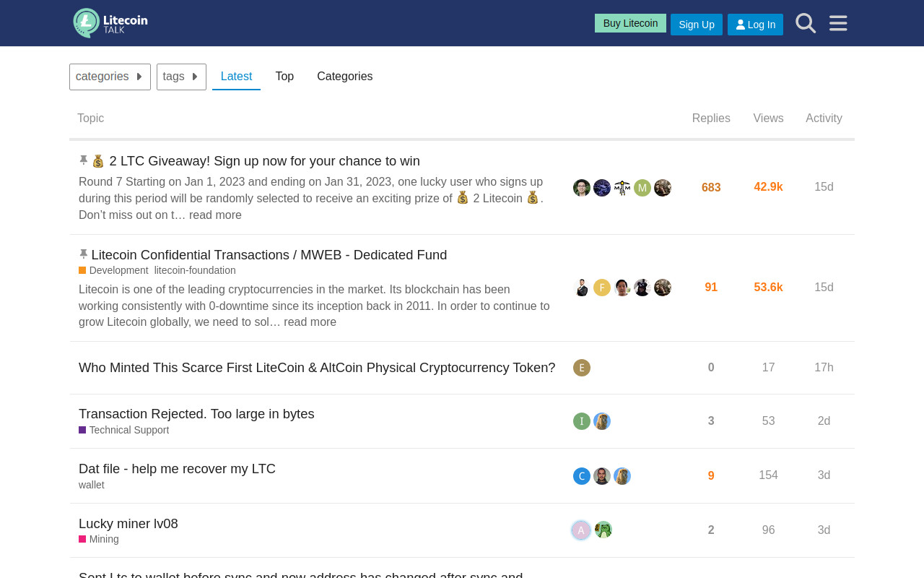Open the litecoin-foundation tag
Image resolution: width=924 pixels, height=578 pixels.
(x=195, y=270)
